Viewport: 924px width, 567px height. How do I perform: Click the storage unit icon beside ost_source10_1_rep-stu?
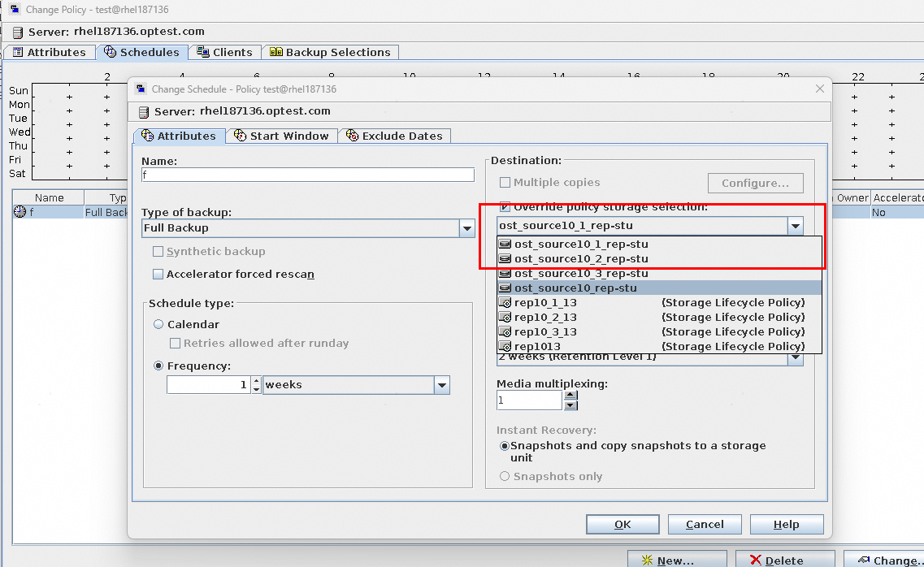pos(505,244)
